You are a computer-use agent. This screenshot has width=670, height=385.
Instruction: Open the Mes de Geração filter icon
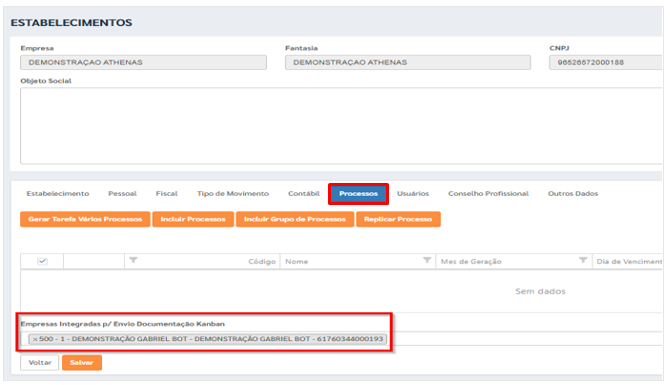pyautogui.click(x=583, y=260)
